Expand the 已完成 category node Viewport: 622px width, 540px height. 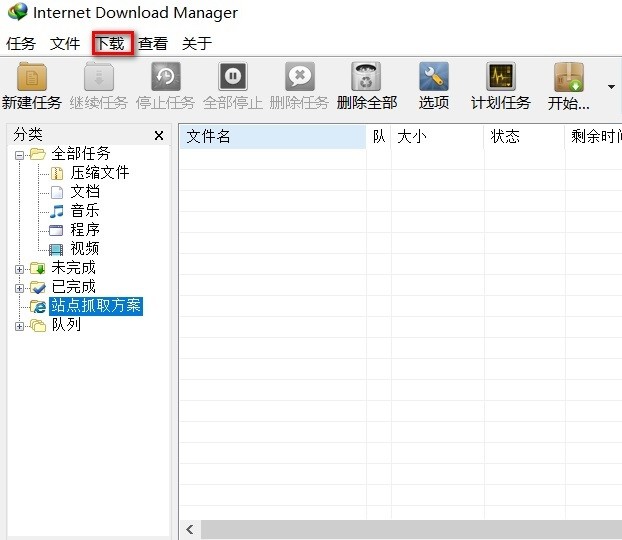pyautogui.click(x=19, y=288)
